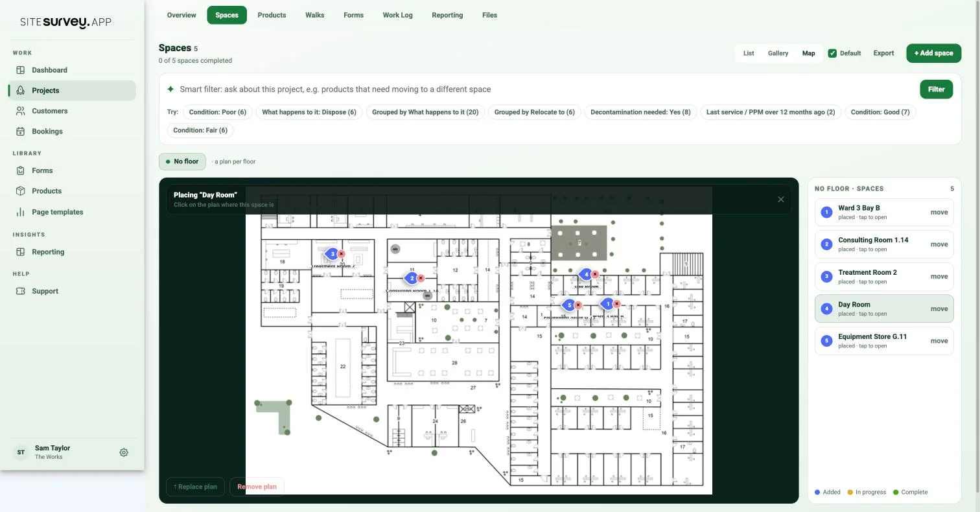Remove map pin 4 with its red x
This screenshot has height=512, width=980.
point(595,275)
